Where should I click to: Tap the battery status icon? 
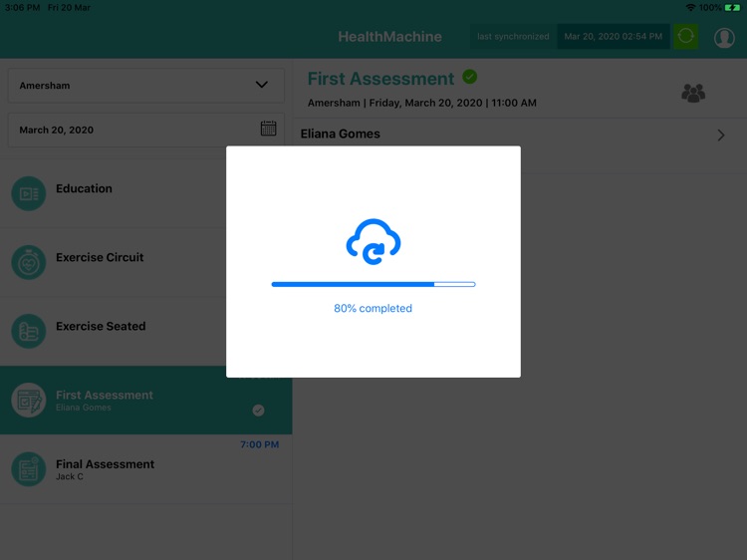[732, 8]
